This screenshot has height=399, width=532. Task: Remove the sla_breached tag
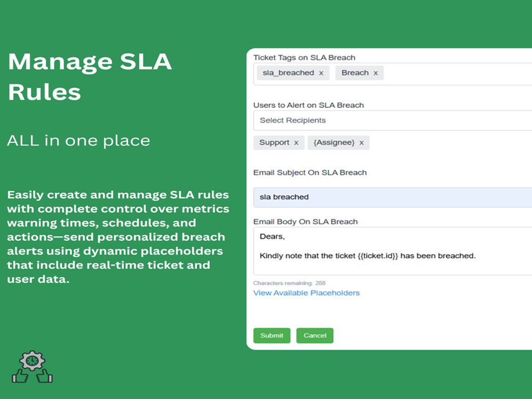[x=321, y=73]
